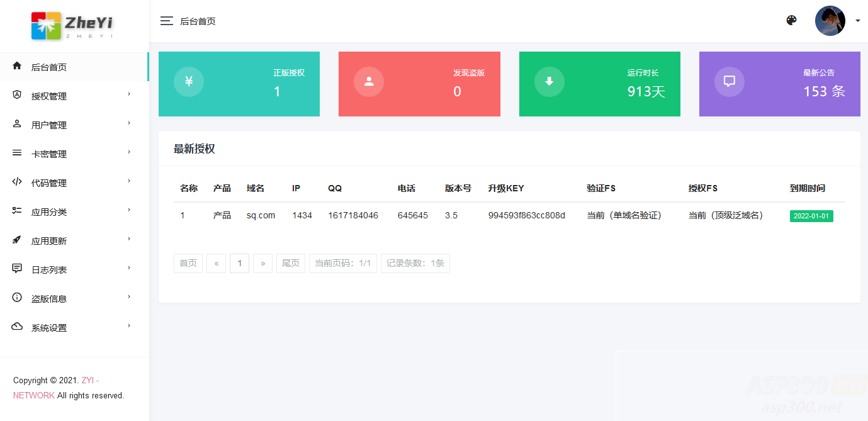Open the avatar dropdown arrow

(857, 21)
